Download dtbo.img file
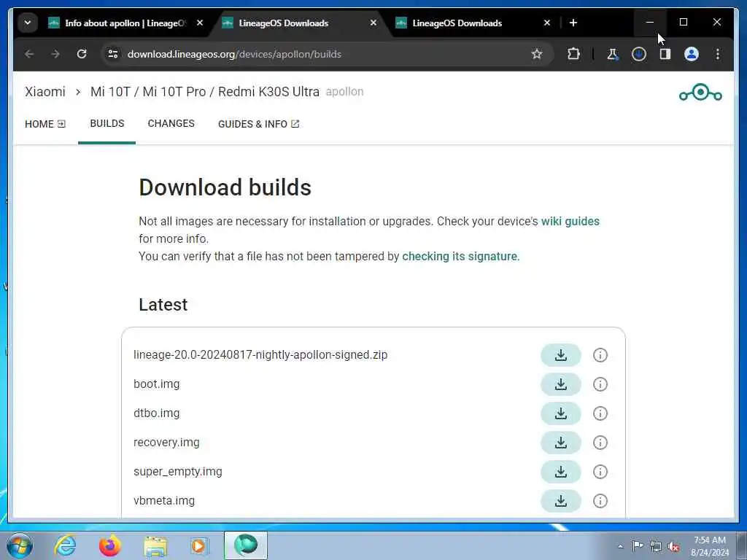This screenshot has width=747, height=560. click(x=561, y=413)
